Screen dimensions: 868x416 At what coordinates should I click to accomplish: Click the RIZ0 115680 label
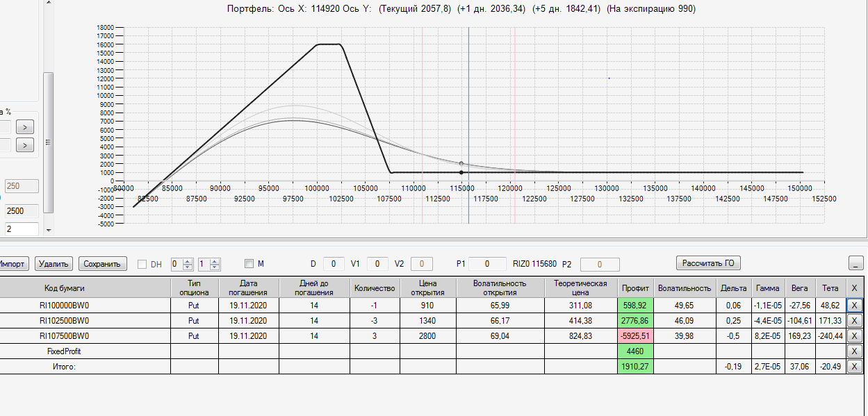pyautogui.click(x=534, y=264)
